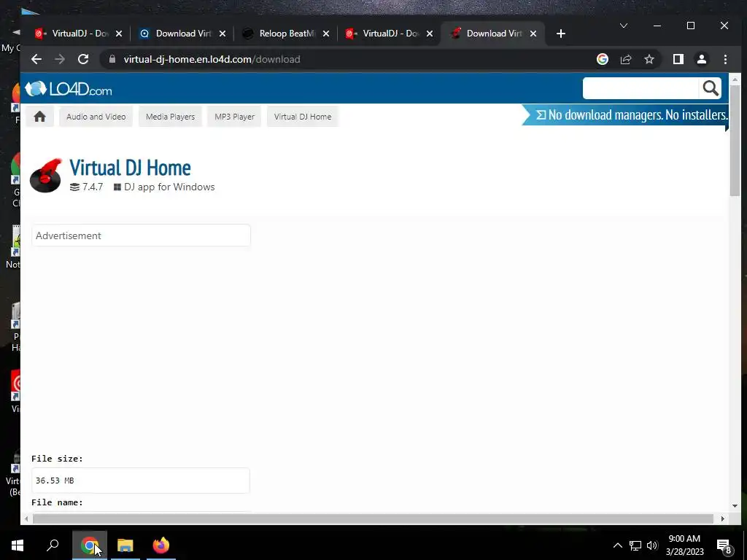Open the Chrome side panel
Viewport: 747px width, 560px height.
coord(678,59)
